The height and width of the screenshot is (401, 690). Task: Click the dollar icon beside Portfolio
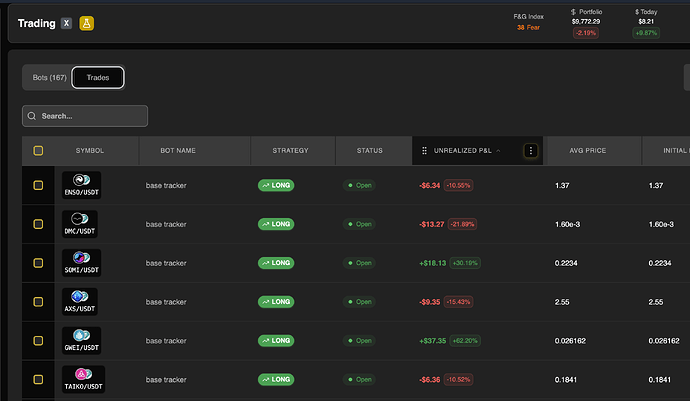tap(573, 12)
